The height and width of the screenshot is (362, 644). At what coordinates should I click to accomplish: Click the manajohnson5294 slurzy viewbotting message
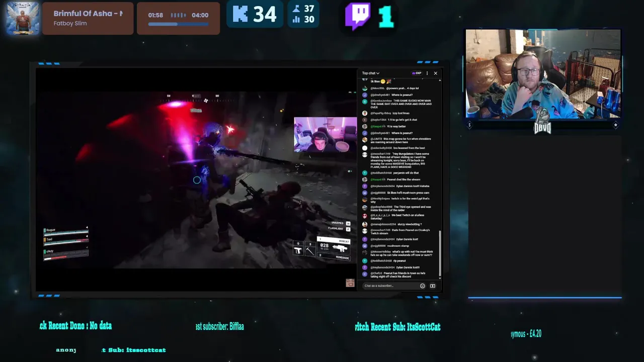[396, 224]
